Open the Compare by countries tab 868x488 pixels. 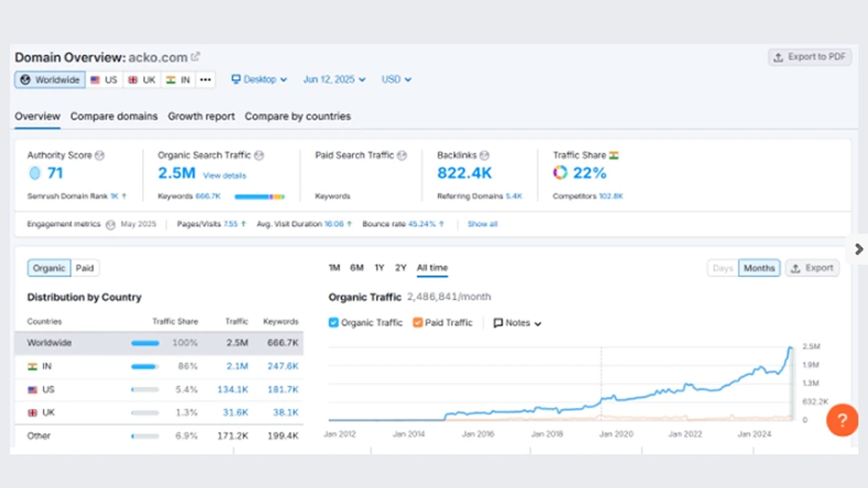297,116
